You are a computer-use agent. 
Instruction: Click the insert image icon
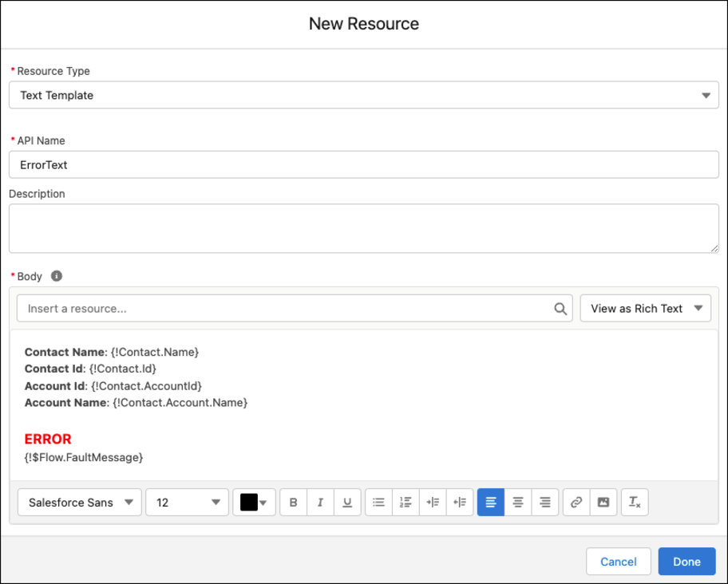(x=603, y=502)
